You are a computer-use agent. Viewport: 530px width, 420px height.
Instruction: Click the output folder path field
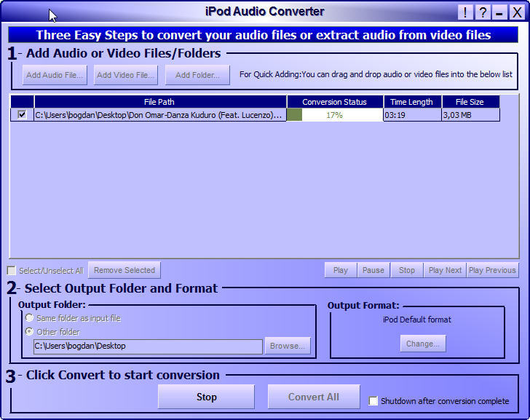pos(147,346)
